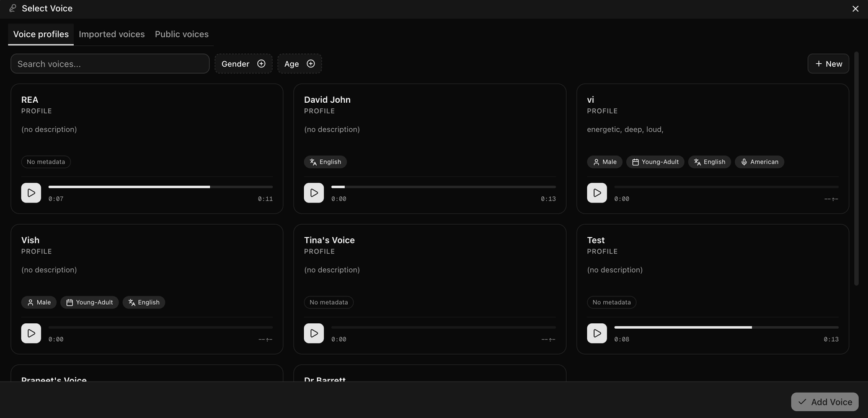Confirm with the Add Voice button

(825, 402)
